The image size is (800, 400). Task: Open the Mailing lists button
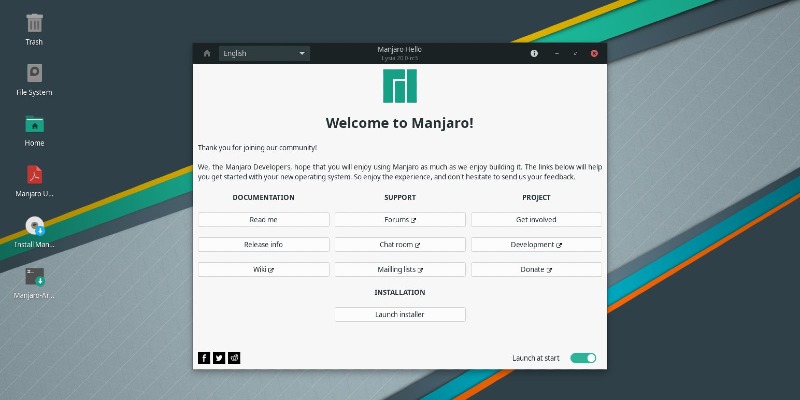pyautogui.click(x=400, y=269)
